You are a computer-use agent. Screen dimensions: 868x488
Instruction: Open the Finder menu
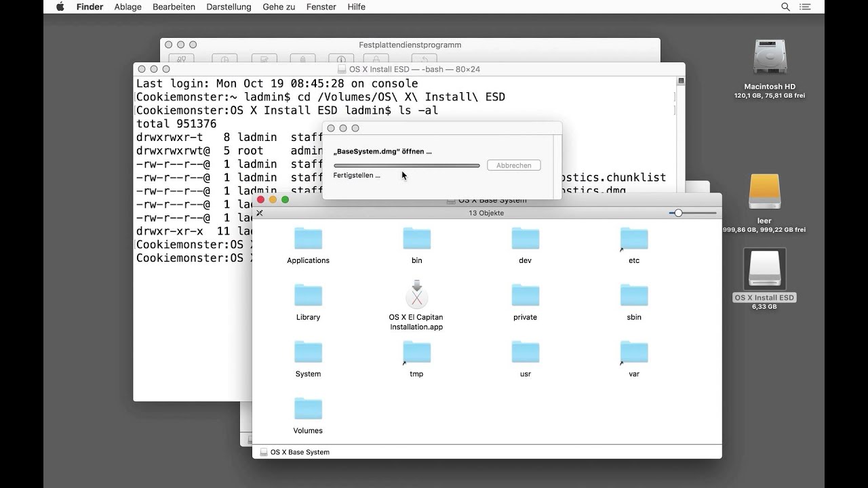tap(90, 7)
